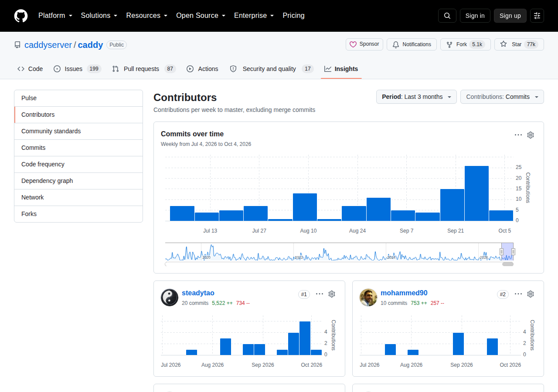Image resolution: width=558 pixels, height=392 pixels.
Task: Click the left handle of timeline range selector
Action: tap(501, 252)
